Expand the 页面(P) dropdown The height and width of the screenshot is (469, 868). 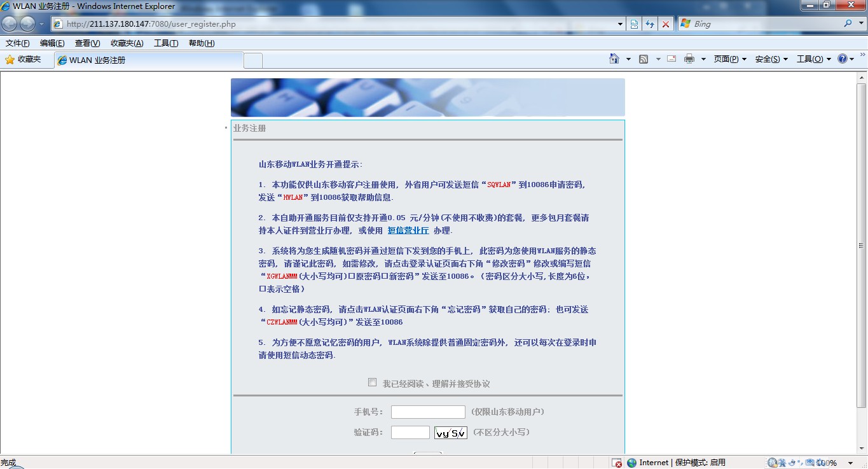click(x=729, y=59)
